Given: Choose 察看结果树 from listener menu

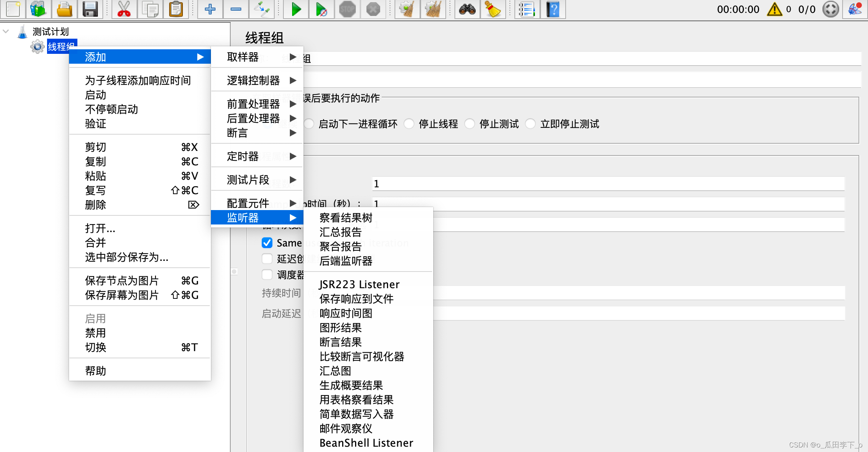Looking at the screenshot, I should pos(346,218).
